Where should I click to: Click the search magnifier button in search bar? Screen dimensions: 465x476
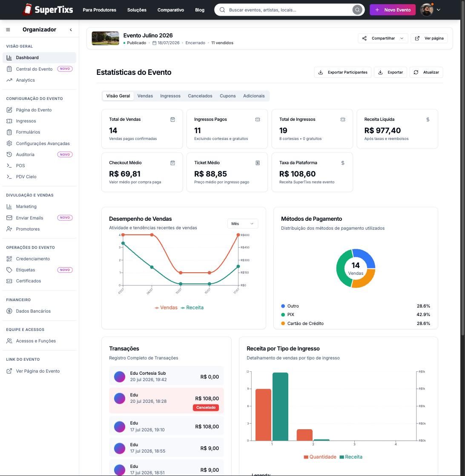point(357,10)
